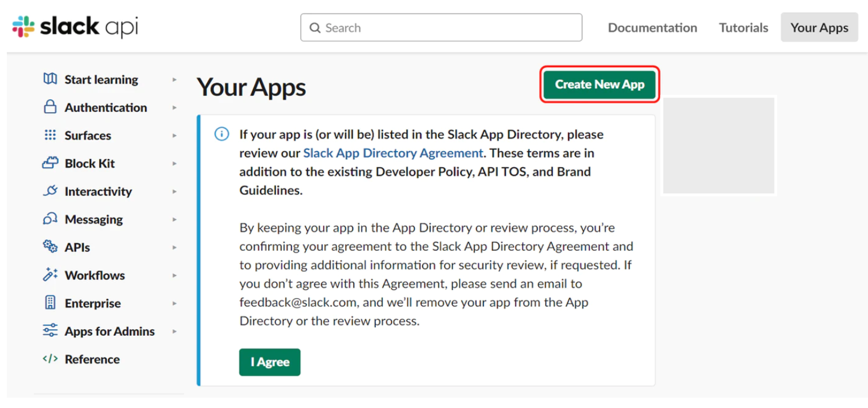This screenshot has height=408, width=868.
Task: Expand the Messaging section arrow
Action: pyautogui.click(x=174, y=219)
